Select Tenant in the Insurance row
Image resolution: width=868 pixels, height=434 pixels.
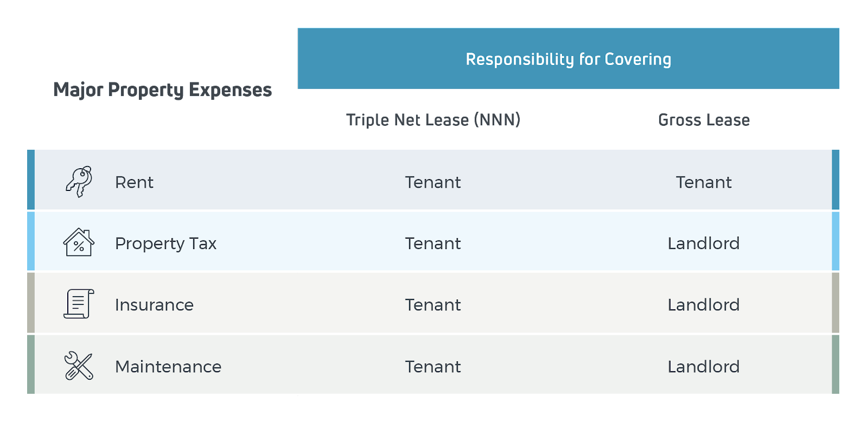[433, 305]
